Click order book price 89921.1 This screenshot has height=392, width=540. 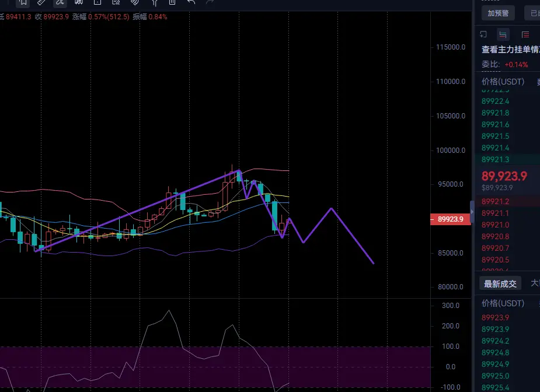(x=495, y=213)
